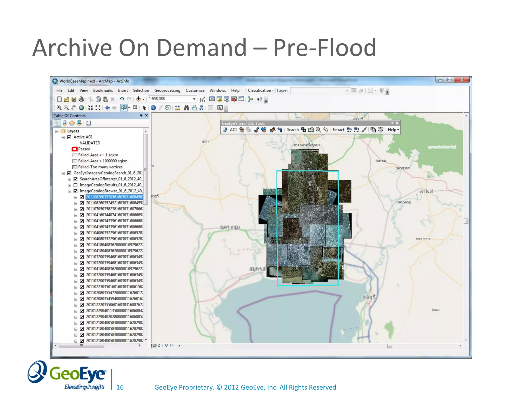The height and width of the screenshot is (399, 532).
Task: Open the Bookmarks menu
Action: [103, 90]
